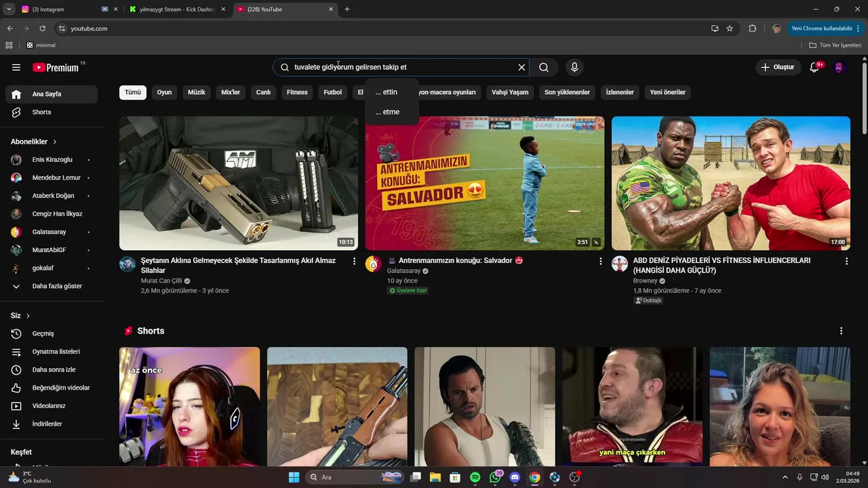Open the YouTube hamburger guide menu

tap(16, 67)
